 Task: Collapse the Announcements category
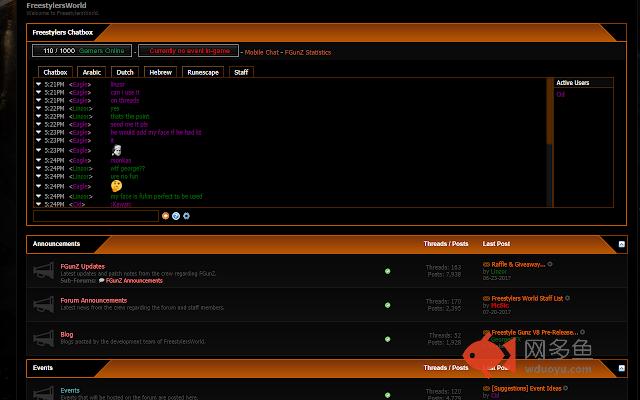point(622,244)
